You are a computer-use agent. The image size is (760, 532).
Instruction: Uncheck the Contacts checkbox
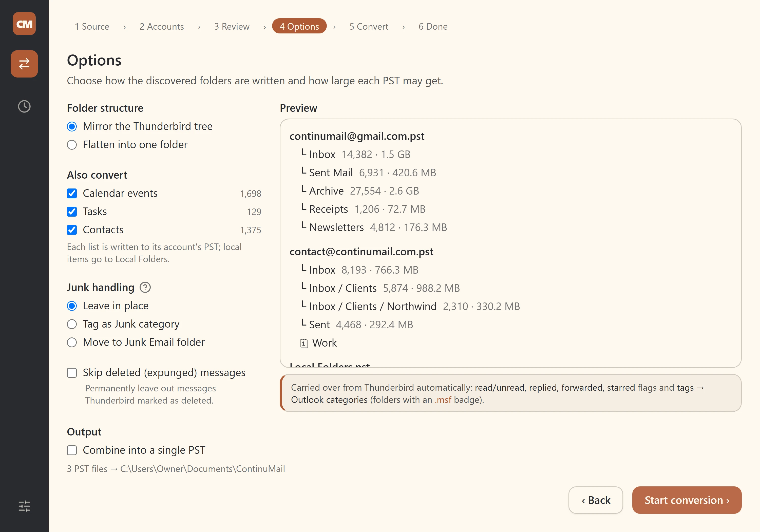point(72,230)
